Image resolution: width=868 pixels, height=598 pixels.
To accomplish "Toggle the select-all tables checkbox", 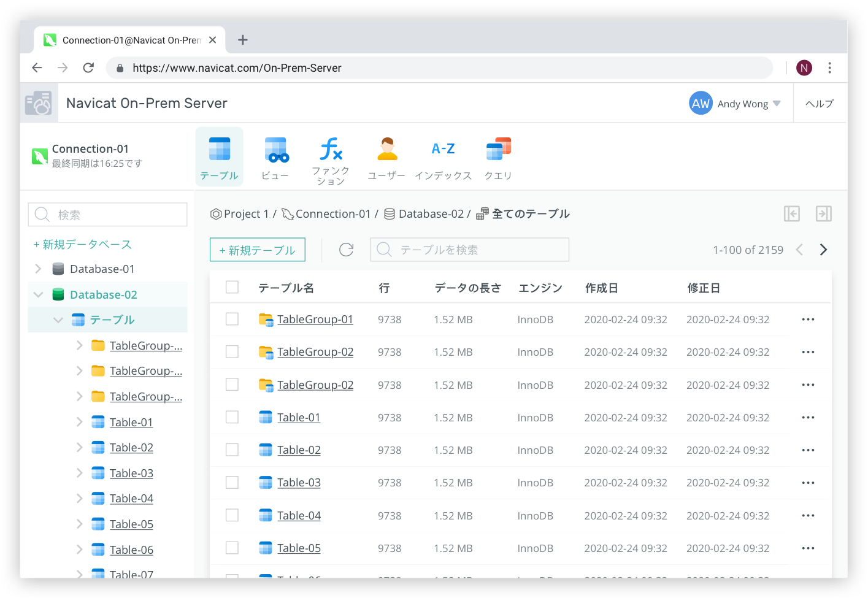I will (x=232, y=287).
